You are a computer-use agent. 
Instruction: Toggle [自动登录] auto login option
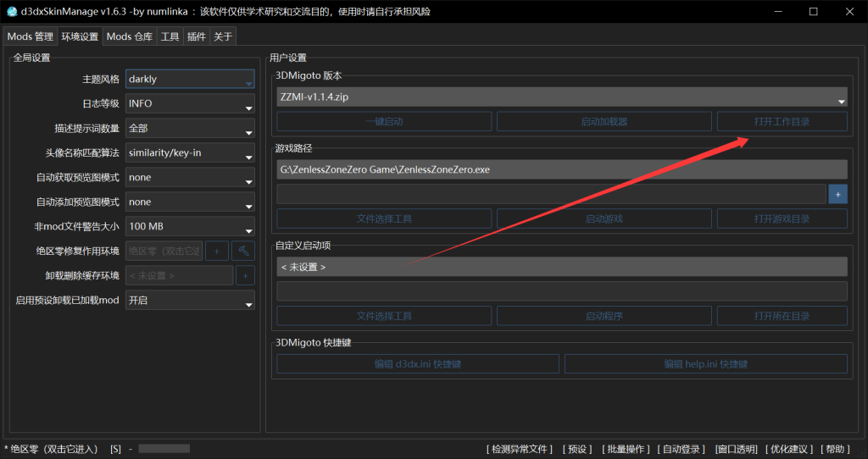(683, 449)
